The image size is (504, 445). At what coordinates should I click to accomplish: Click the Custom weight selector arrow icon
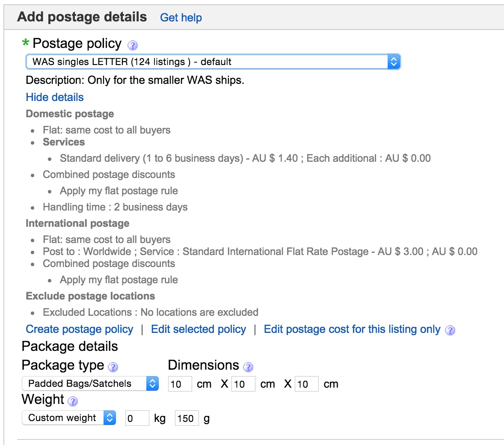tap(110, 418)
